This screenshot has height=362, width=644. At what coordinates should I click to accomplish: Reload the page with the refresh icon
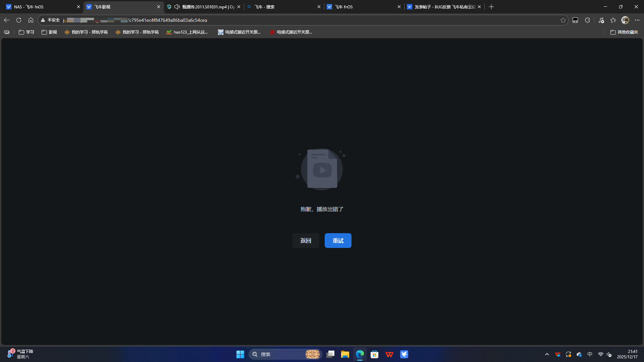pyautogui.click(x=19, y=20)
